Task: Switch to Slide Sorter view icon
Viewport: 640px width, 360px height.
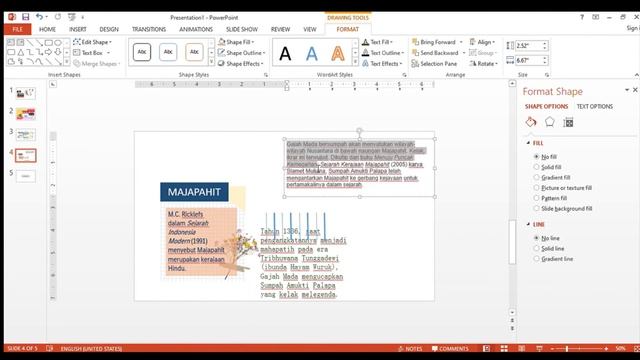Action: 504,349
